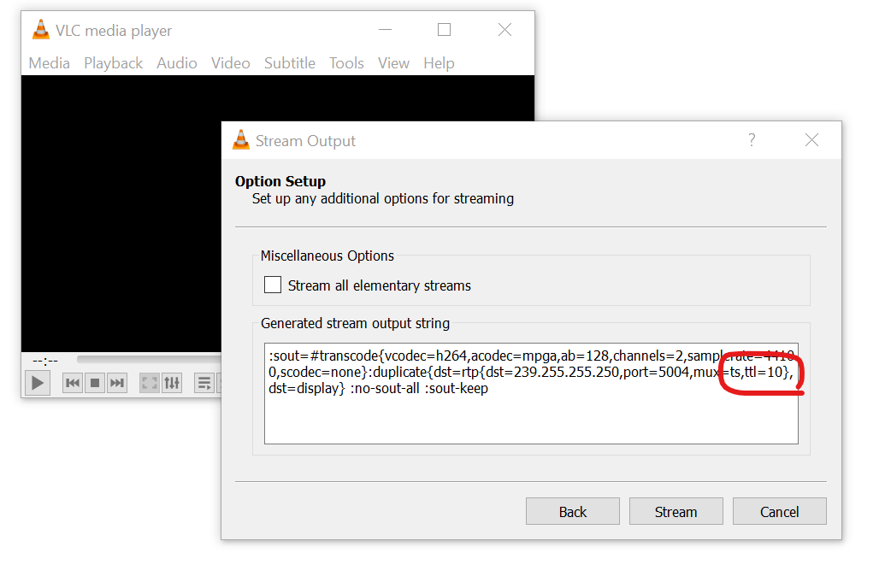Toggle playlist icon in VLC controls
The height and width of the screenshot is (588, 885).
(x=204, y=383)
